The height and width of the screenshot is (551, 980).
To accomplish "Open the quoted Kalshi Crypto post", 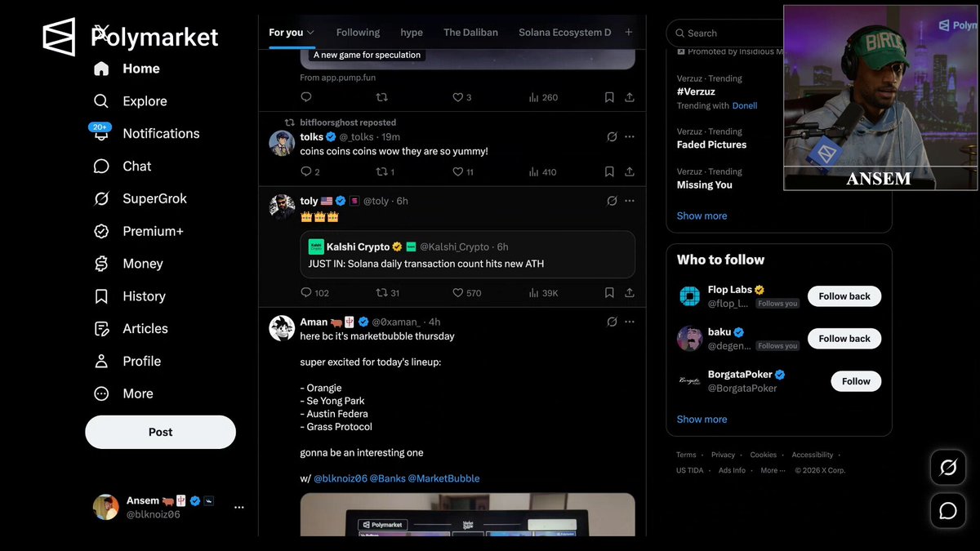I will click(x=467, y=255).
